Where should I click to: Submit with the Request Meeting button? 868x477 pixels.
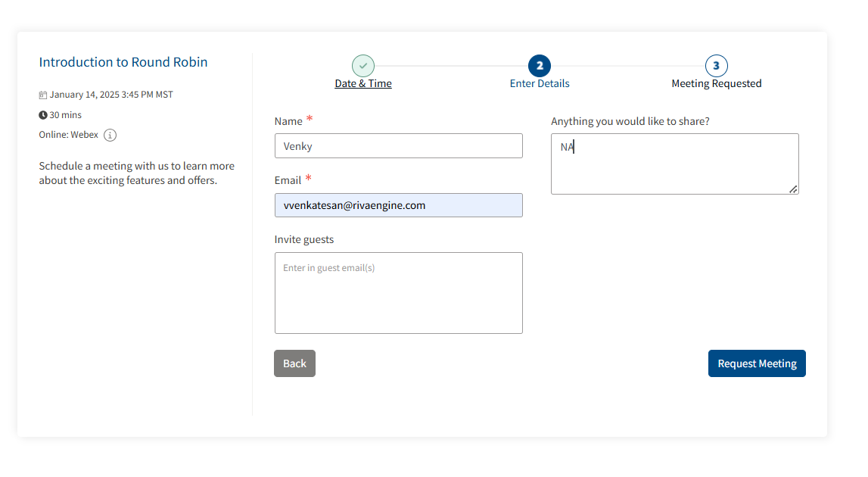click(757, 363)
